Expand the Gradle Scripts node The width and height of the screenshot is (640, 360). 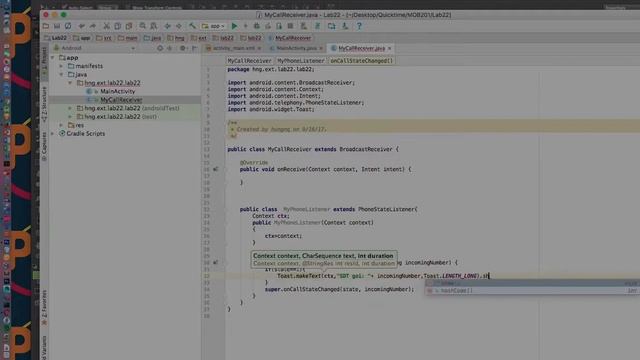tap(53, 133)
